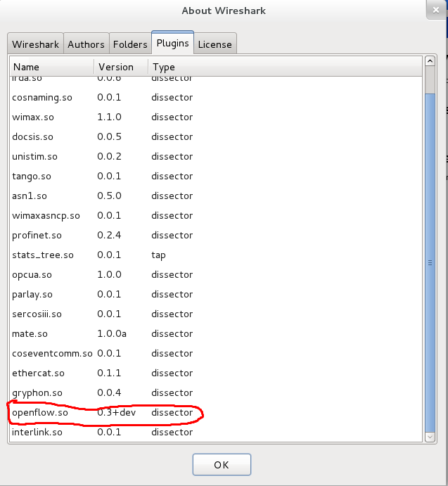Sort by the Version column header
448x486 pixels.
click(121, 67)
